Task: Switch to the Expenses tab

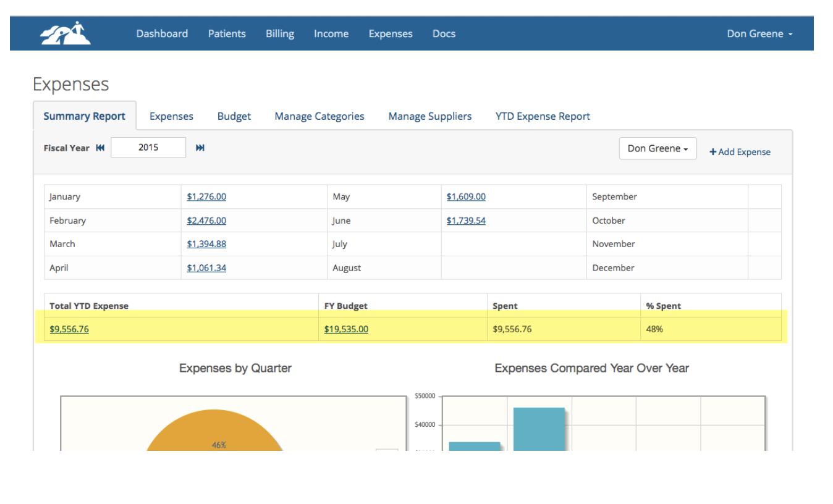Action: pos(171,116)
